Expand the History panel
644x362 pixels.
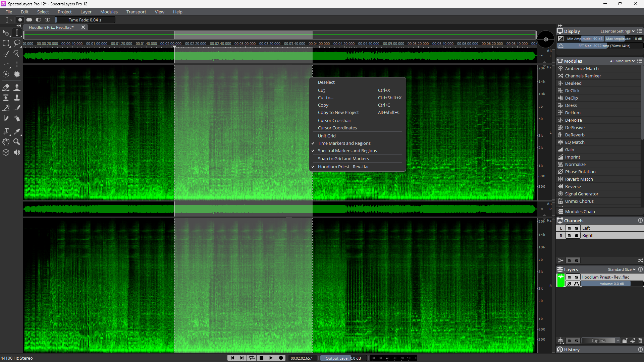coord(572,350)
